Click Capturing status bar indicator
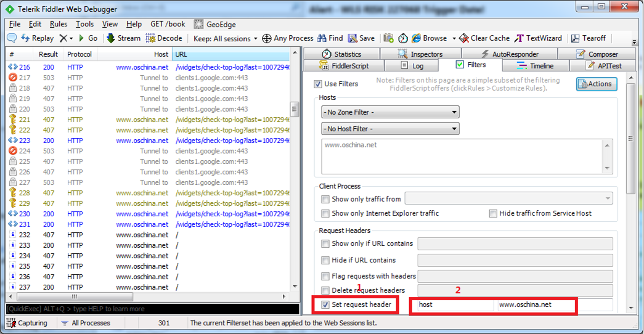The height and width of the screenshot is (334, 644). [27, 323]
